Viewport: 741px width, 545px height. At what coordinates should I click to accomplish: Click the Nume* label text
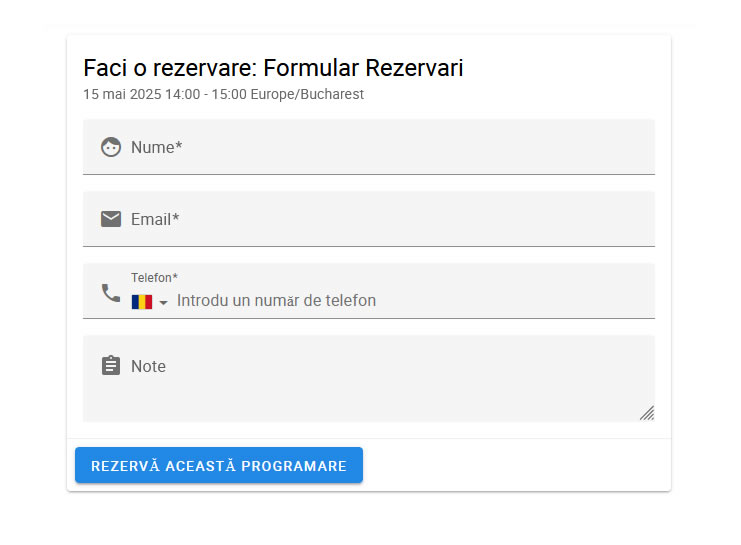pos(156,147)
